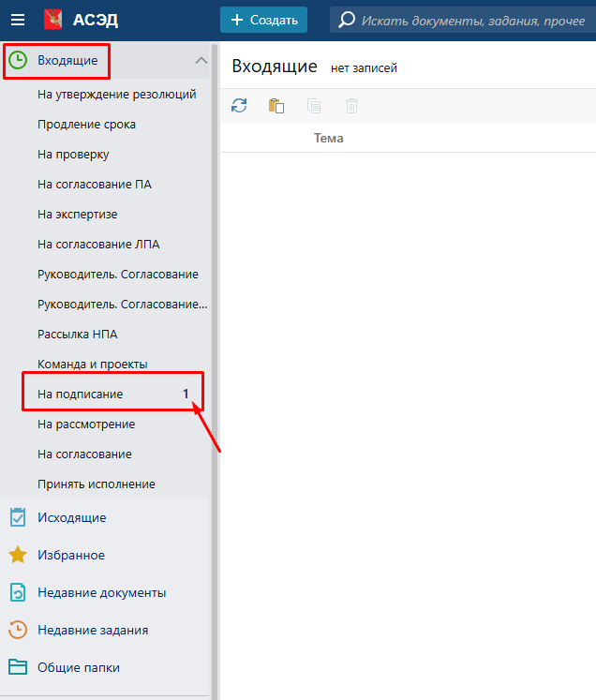596x700 pixels.
Task: Collapse the Входящие section chevron
Action: tap(201, 61)
